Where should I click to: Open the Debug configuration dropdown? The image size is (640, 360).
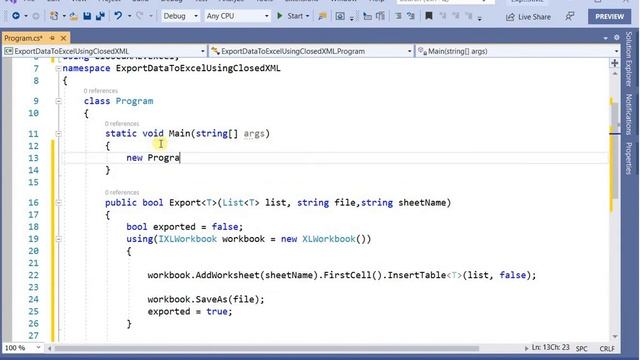180,16
